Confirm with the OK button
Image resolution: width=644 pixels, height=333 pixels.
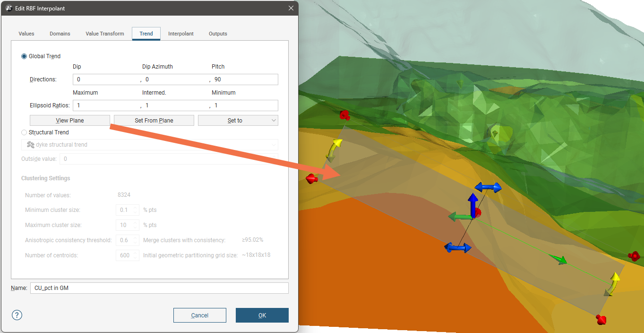pos(262,315)
